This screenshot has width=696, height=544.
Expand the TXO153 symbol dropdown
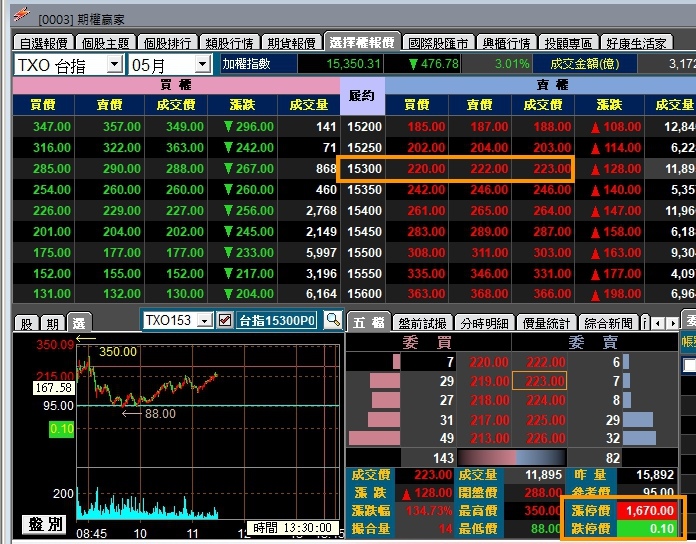205,320
